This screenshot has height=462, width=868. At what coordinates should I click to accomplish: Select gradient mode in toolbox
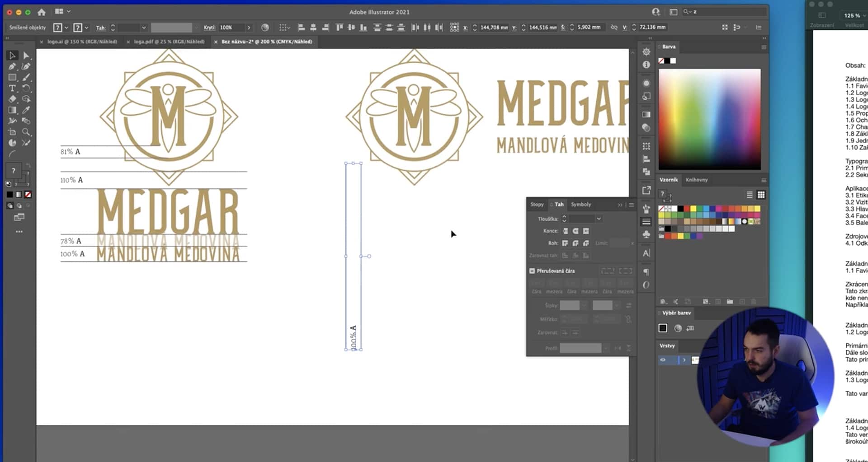click(x=19, y=195)
